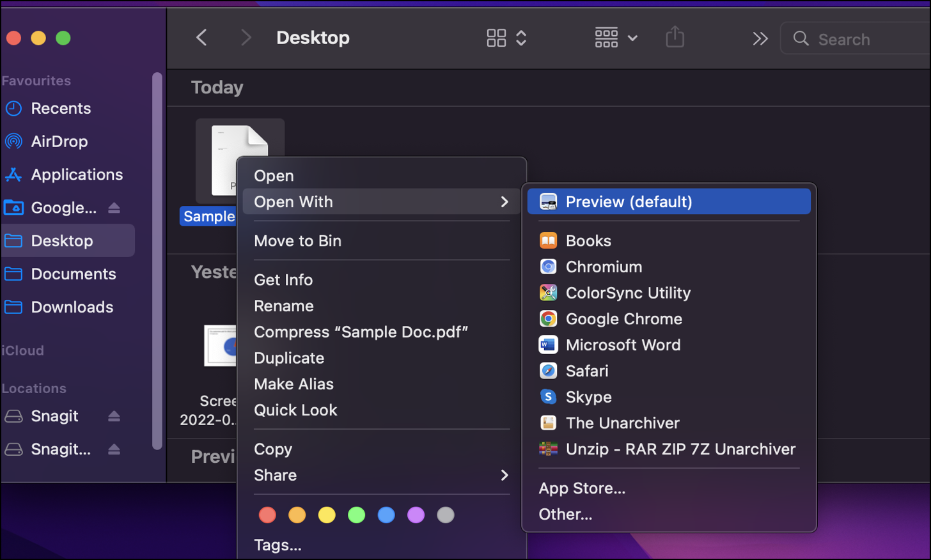The height and width of the screenshot is (560, 931).
Task: Click the Finder back arrow
Action: click(x=201, y=38)
